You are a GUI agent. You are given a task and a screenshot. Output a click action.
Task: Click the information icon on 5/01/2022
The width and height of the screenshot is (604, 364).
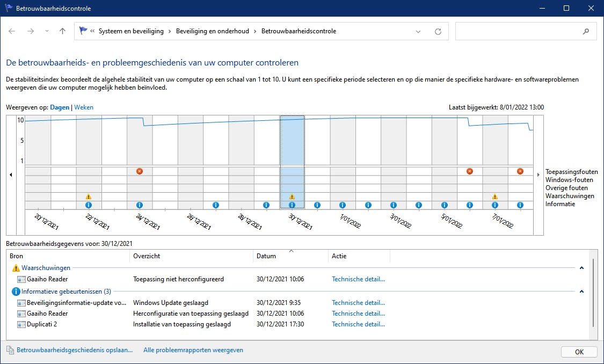point(445,205)
